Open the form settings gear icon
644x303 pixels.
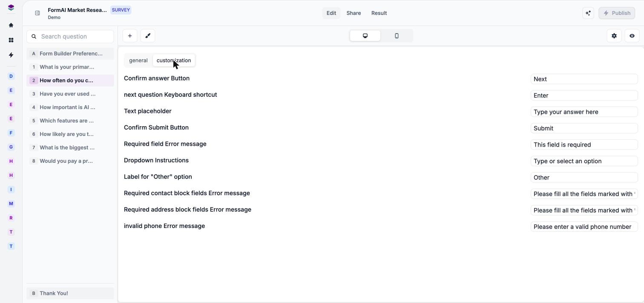[x=614, y=36]
